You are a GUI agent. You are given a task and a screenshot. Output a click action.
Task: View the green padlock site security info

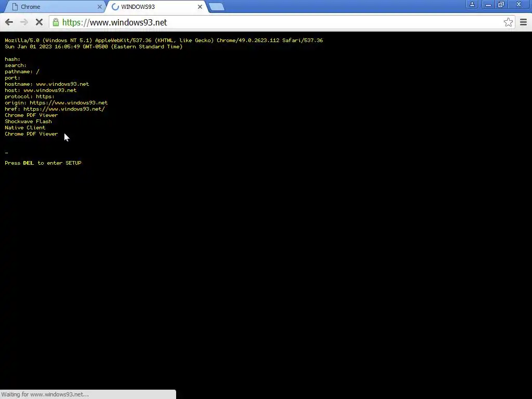(56, 22)
